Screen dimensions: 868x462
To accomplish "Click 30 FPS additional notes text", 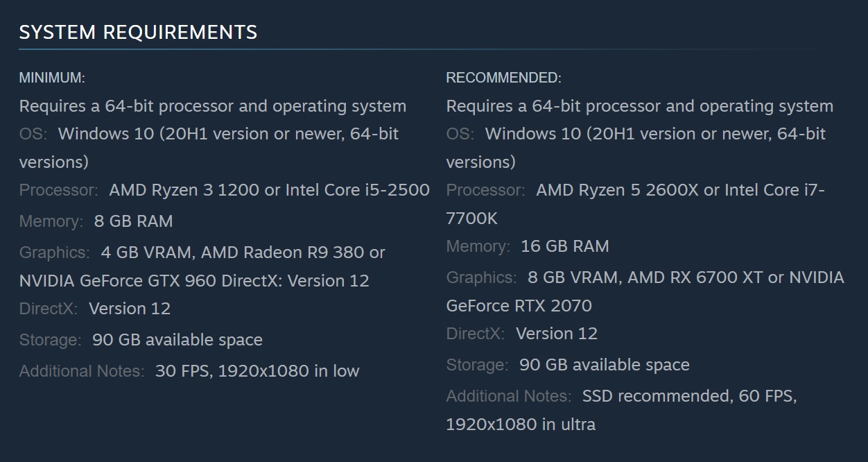I will coord(257,371).
